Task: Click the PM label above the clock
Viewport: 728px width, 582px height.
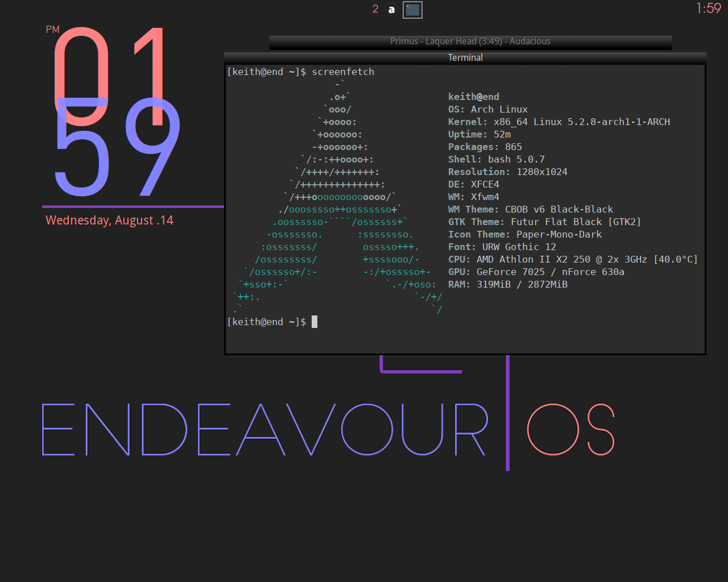Action: [x=53, y=30]
